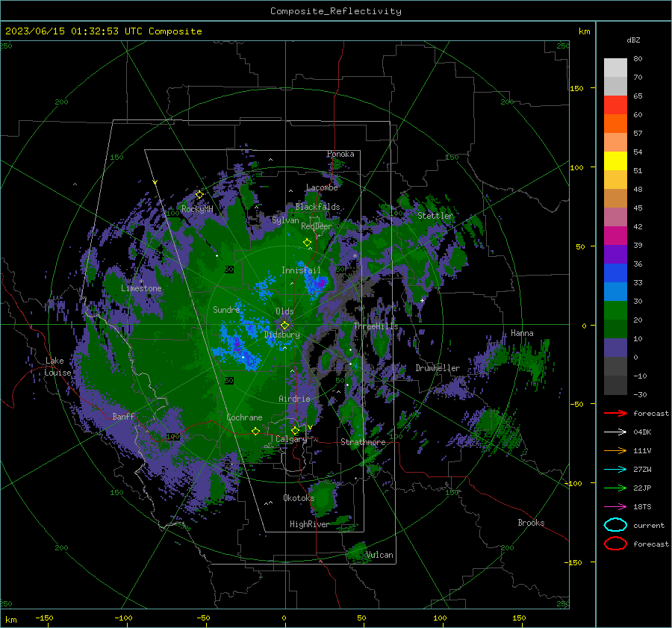Click the RockyMH label

(197, 209)
